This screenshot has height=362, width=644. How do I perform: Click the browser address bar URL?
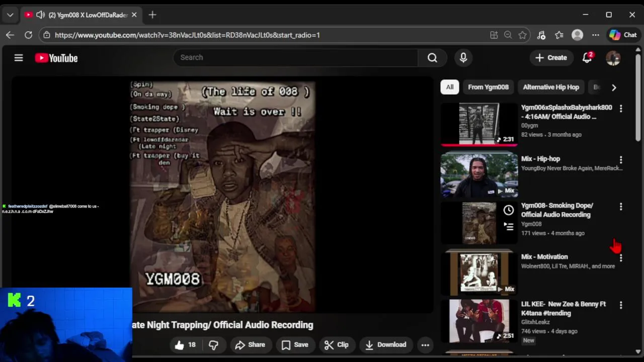click(187, 35)
